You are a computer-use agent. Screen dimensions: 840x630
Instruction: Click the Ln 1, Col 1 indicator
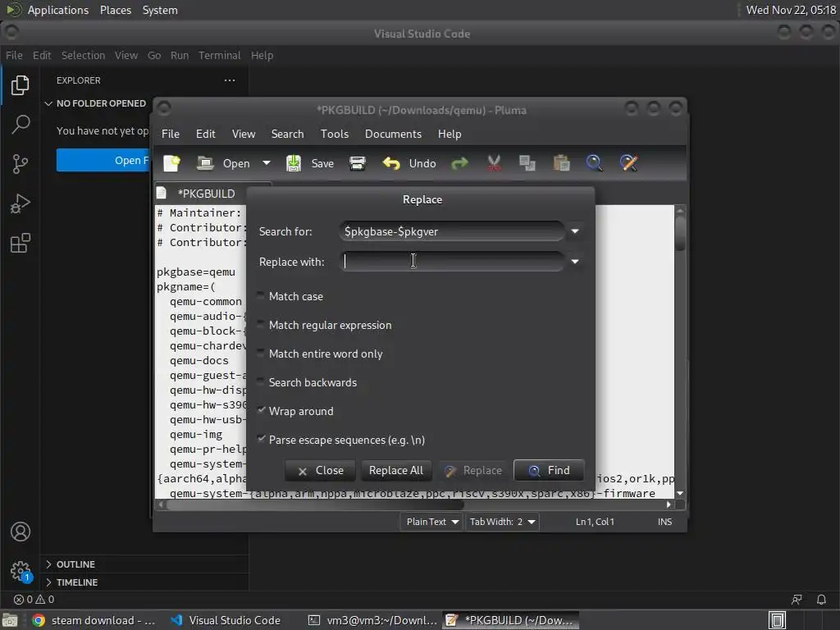pos(595,522)
